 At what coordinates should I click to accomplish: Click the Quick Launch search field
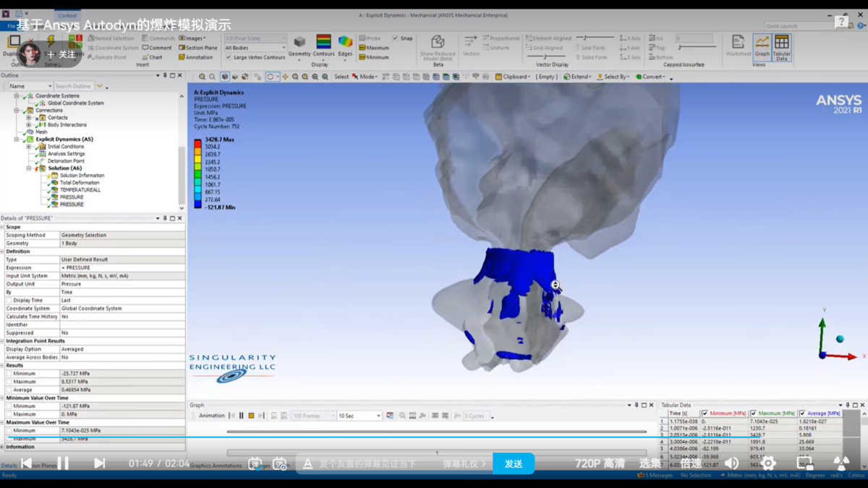click(x=798, y=26)
